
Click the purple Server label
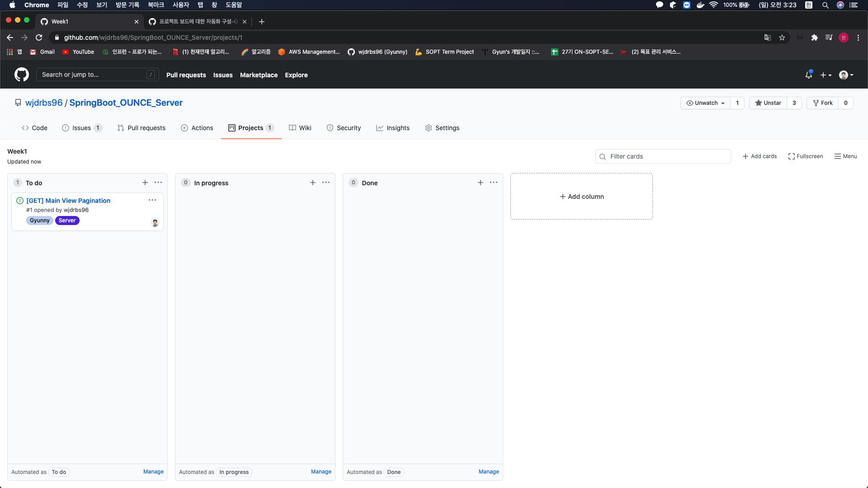pos(67,221)
